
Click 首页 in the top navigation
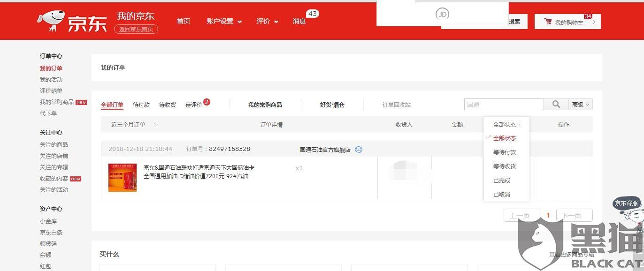[184, 21]
